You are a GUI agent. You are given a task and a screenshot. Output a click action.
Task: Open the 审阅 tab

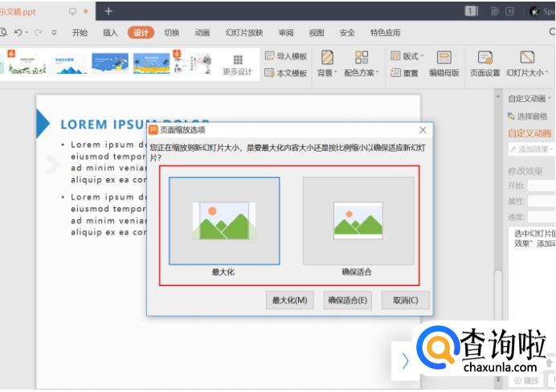pyautogui.click(x=286, y=33)
